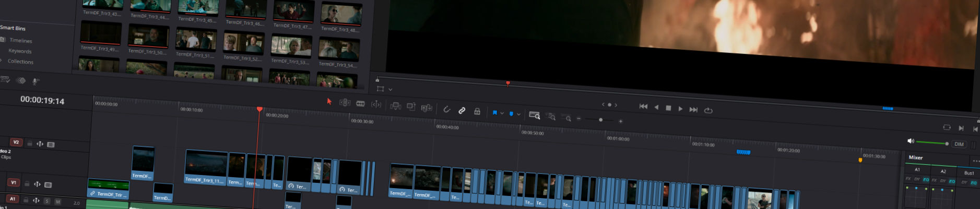Screen dimensions: 980x209
Task: Click the media pool microphone icon
Action: (36, 81)
